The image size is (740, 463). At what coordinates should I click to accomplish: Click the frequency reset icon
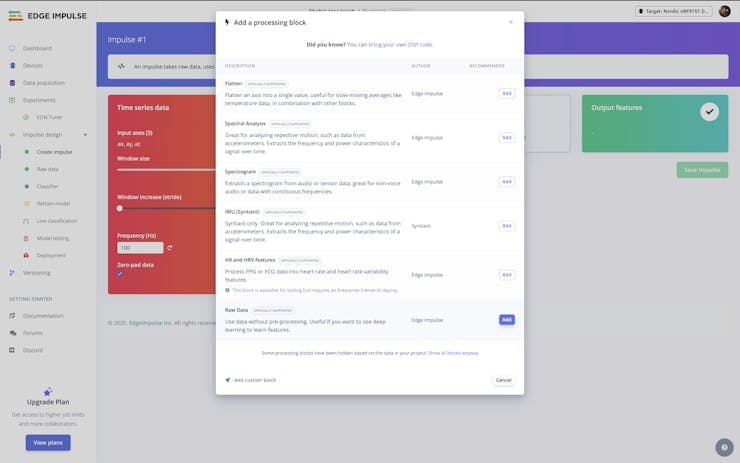(170, 248)
